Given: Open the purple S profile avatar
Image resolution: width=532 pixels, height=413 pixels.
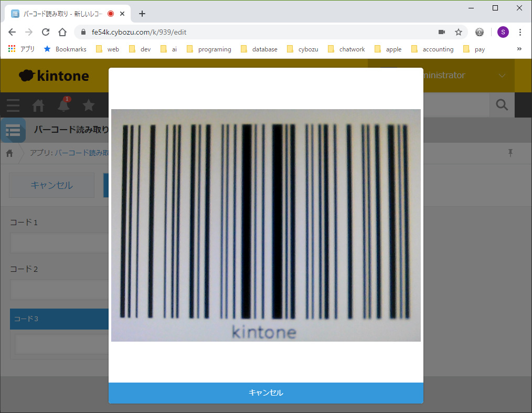Looking at the screenshot, I should [503, 32].
